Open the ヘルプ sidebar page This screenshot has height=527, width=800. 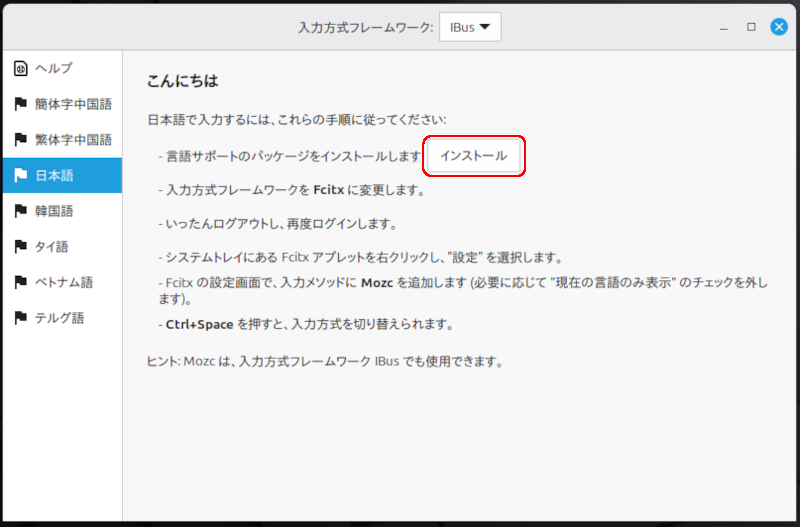pyautogui.click(x=62, y=68)
